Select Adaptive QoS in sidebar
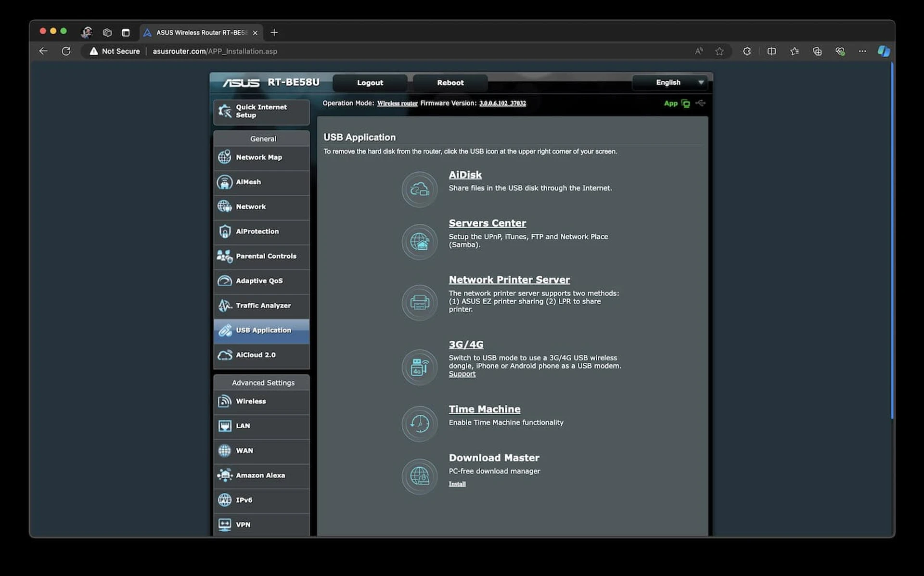The height and width of the screenshot is (576, 924). [261, 281]
